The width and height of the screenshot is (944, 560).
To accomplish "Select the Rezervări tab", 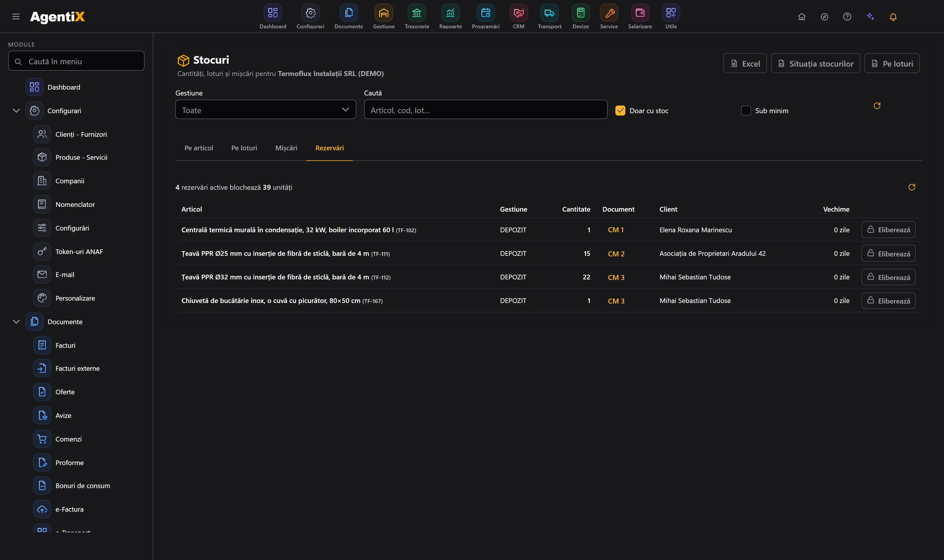I will (x=329, y=148).
